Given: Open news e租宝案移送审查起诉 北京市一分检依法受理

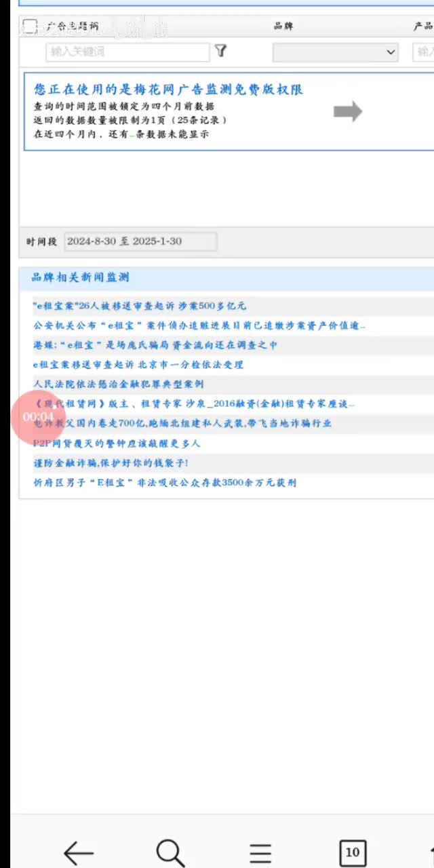Looking at the screenshot, I should (x=138, y=365).
